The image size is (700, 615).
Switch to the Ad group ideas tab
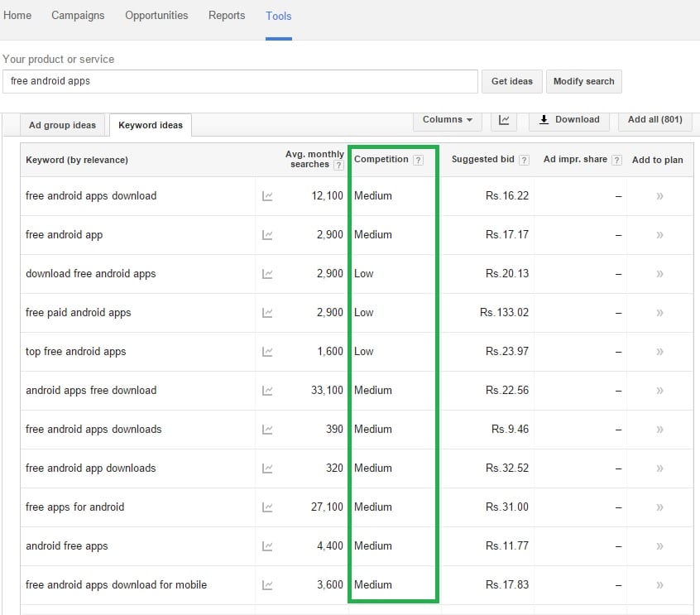[62, 125]
